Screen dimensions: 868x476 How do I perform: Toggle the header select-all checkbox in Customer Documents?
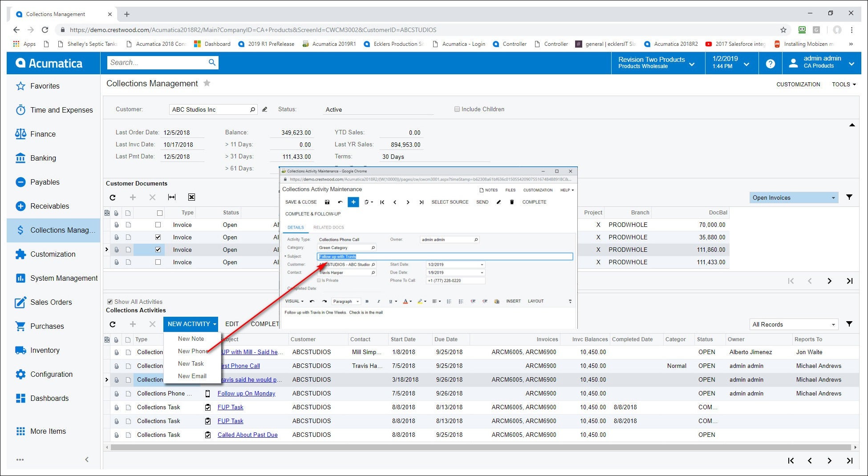159,213
